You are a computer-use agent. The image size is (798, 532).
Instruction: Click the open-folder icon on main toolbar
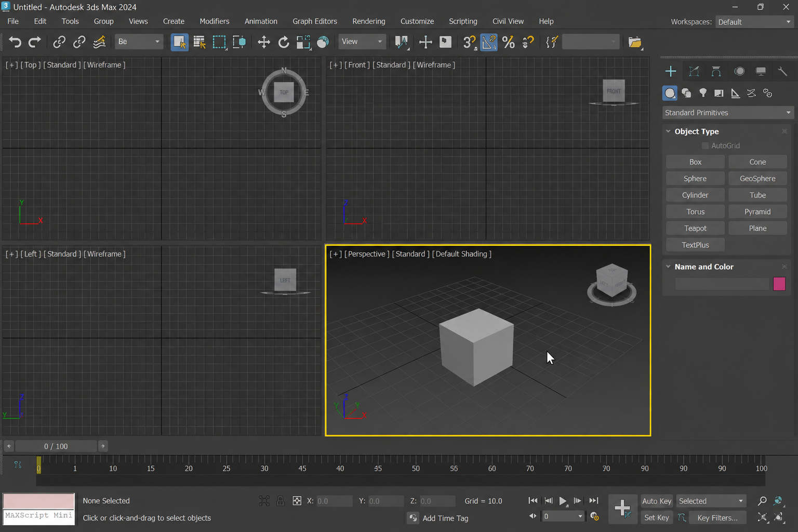pos(635,42)
